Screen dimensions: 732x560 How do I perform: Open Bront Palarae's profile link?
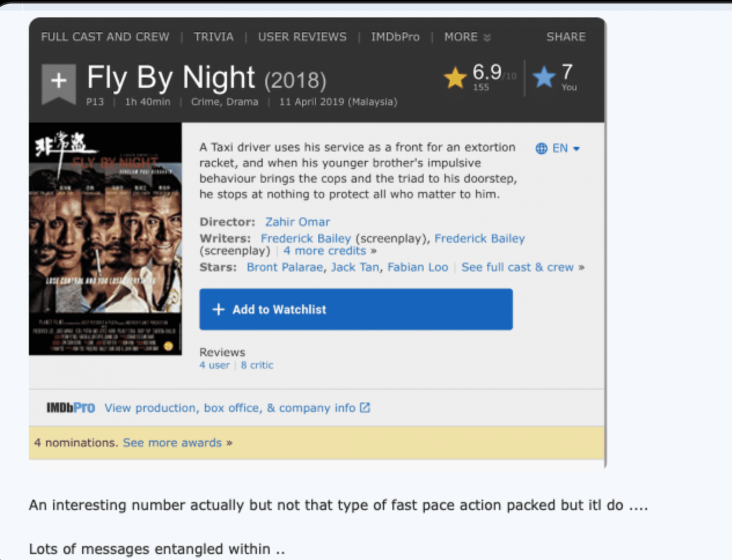coord(284,267)
